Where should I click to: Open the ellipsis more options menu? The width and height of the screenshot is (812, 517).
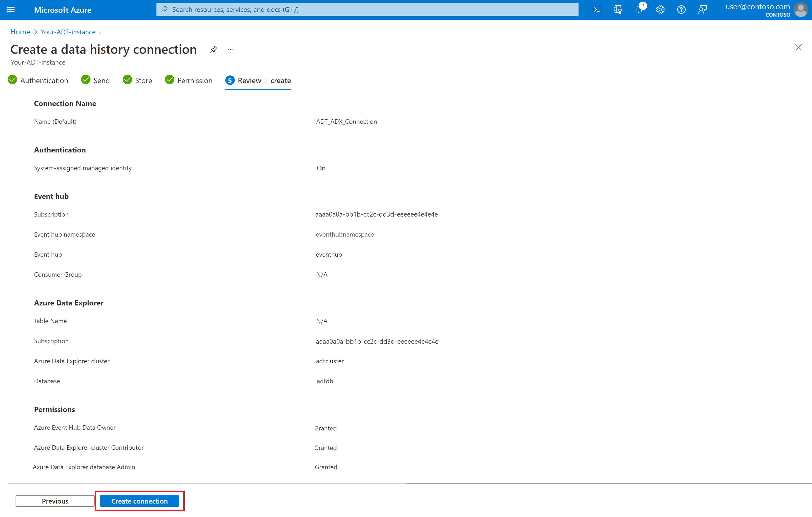click(230, 50)
